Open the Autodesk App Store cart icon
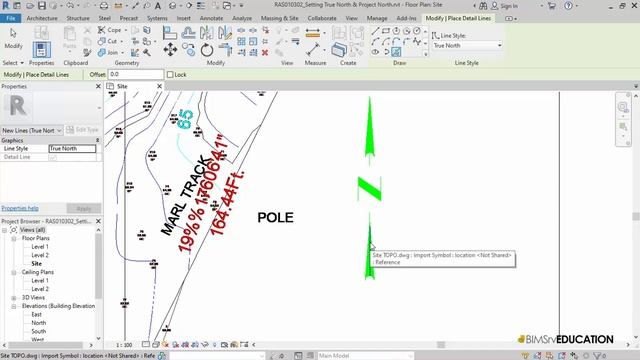Image resolution: width=640 pixels, height=360 pixels. coord(552,6)
